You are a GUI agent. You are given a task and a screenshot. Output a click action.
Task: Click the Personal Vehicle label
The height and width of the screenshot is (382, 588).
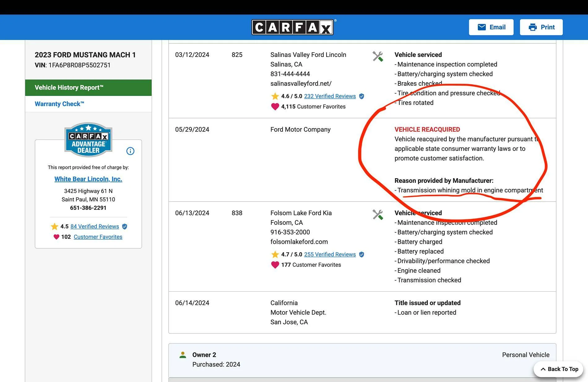click(526, 355)
